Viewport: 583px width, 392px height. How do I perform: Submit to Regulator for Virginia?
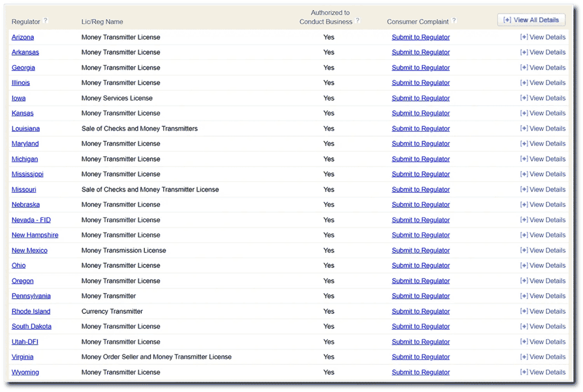tap(420, 357)
